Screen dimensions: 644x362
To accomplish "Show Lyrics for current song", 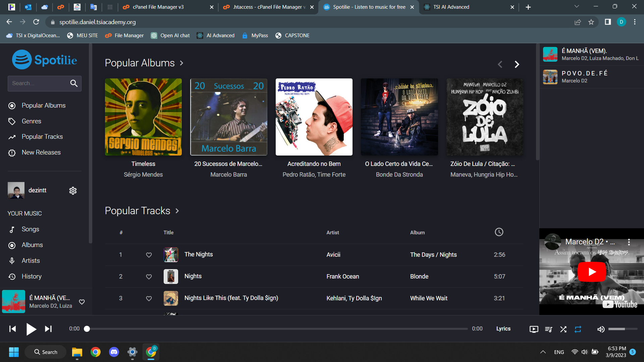I will (503, 329).
